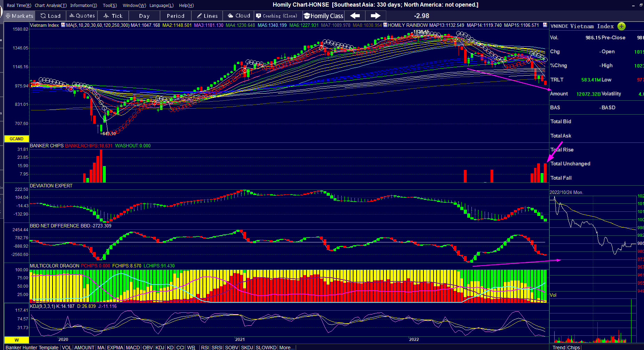
Task: Click the Markets toolbar icon
Action: tap(19, 16)
